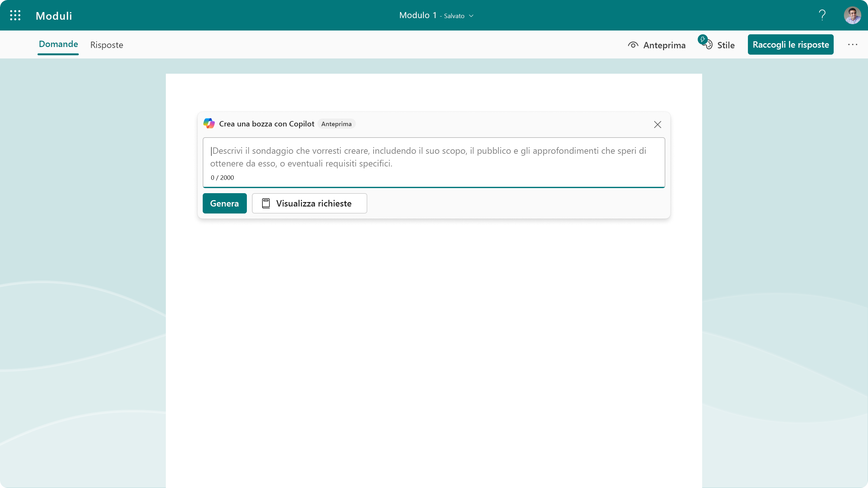Select the Domande tab
Image resolution: width=868 pixels, height=488 pixels.
pyautogui.click(x=58, y=44)
